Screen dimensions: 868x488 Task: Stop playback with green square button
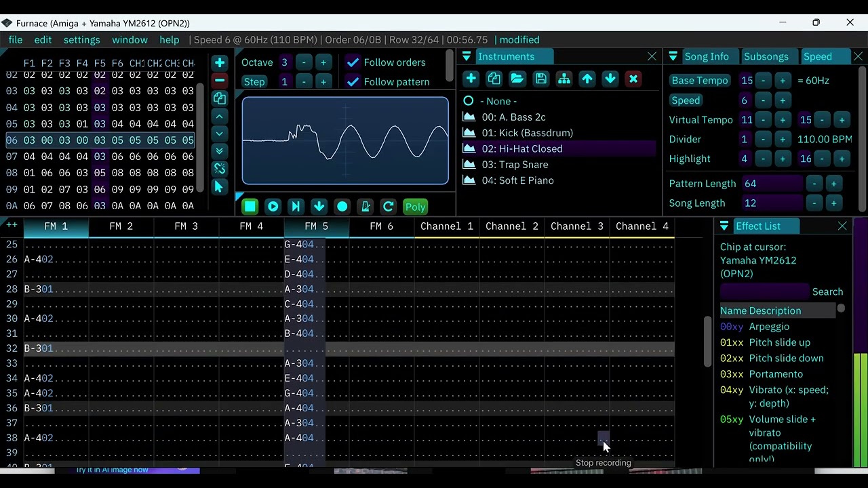coord(250,207)
